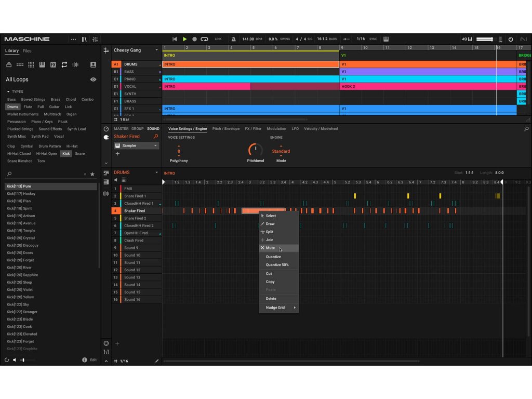Adjust the Pitchbend knob
This screenshot has width=532, height=399.
coord(255,150)
